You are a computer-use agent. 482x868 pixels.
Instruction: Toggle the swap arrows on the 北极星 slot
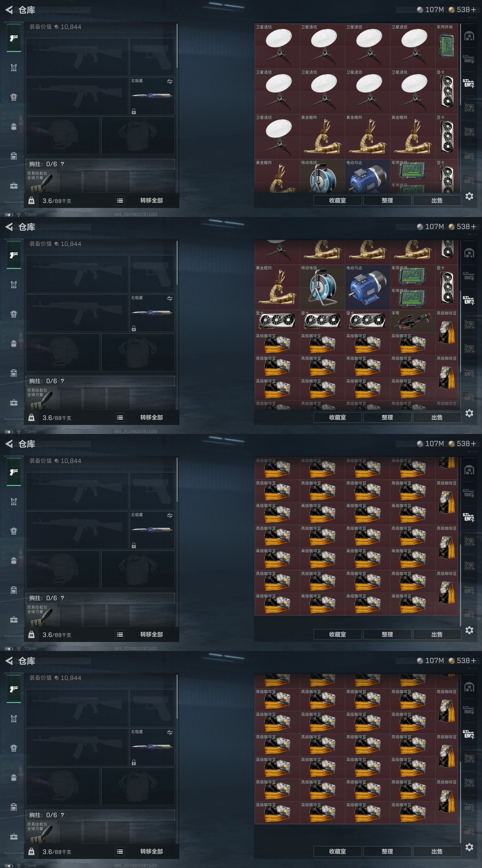[x=170, y=82]
